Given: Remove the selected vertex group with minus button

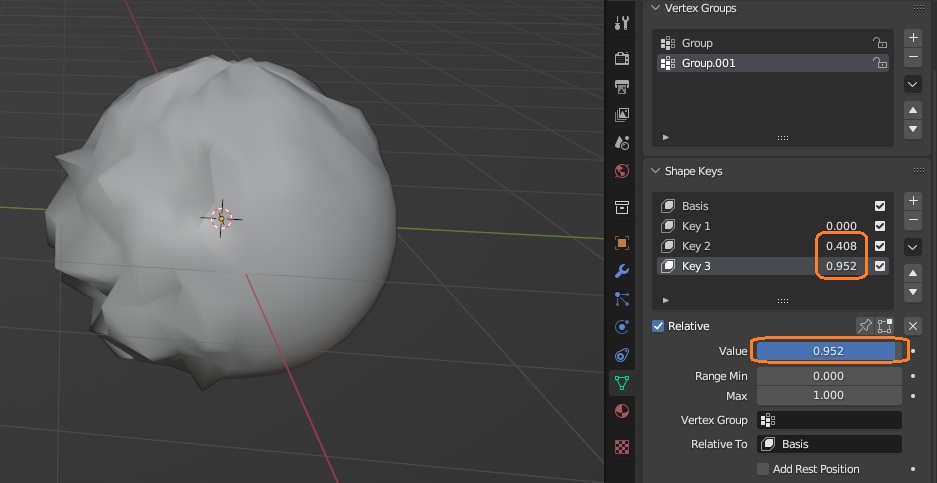Looking at the screenshot, I should (912, 57).
